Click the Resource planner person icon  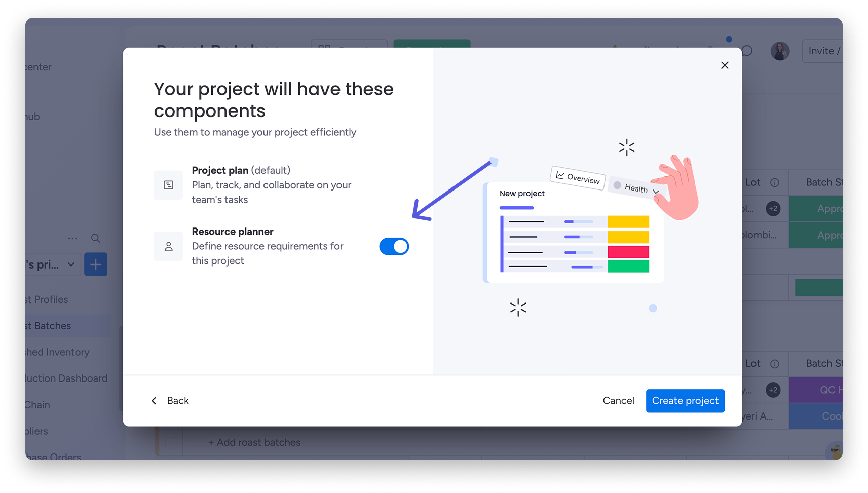(168, 246)
